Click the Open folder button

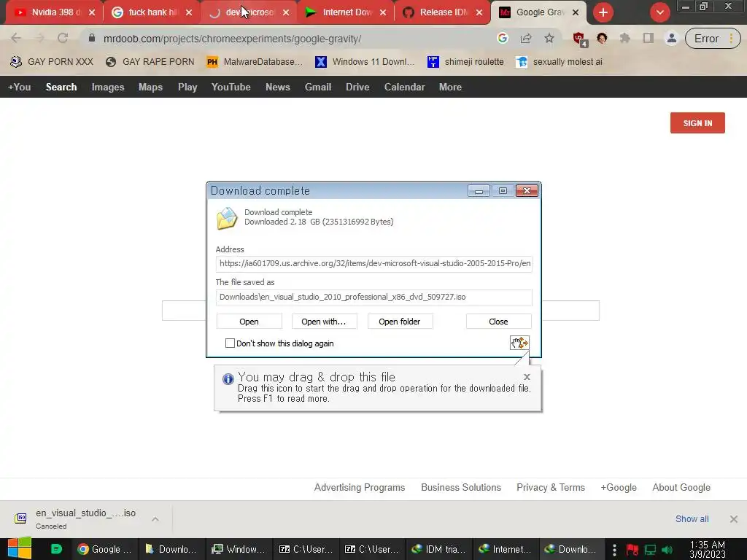[x=400, y=322]
